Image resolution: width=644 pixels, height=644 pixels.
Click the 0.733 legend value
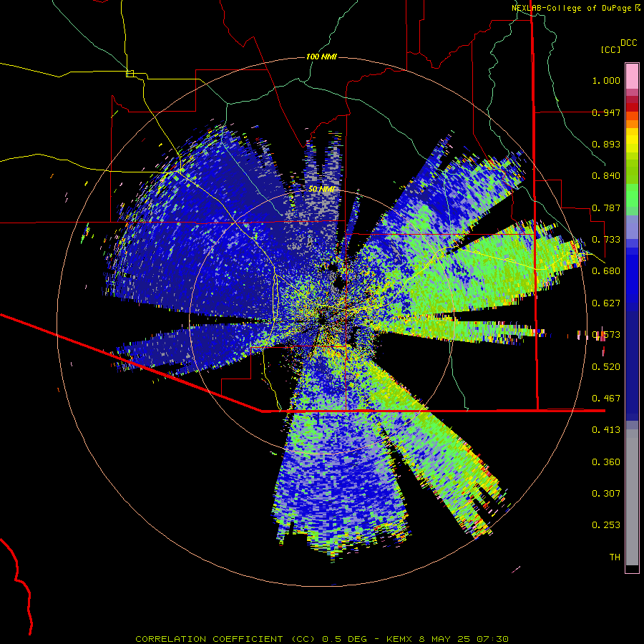(x=606, y=240)
